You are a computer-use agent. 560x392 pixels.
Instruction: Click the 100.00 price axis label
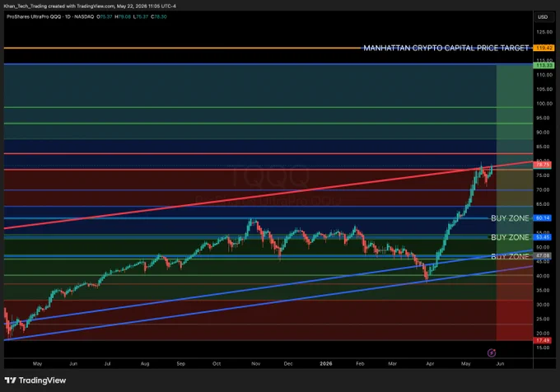[x=544, y=104]
